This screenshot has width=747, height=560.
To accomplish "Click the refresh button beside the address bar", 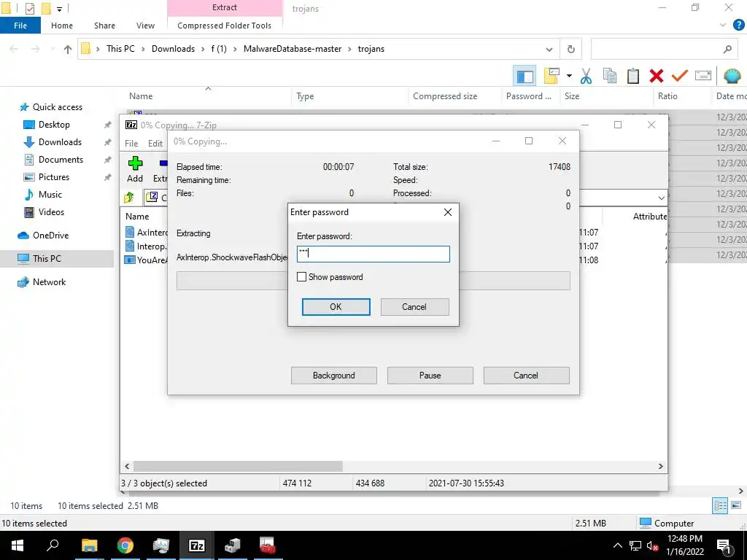I will click(x=570, y=49).
